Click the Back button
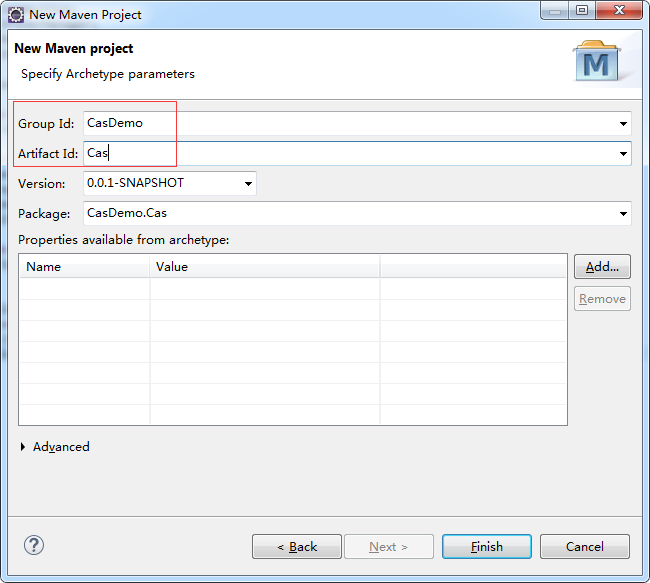Image resolution: width=650 pixels, height=583 pixels. click(297, 547)
